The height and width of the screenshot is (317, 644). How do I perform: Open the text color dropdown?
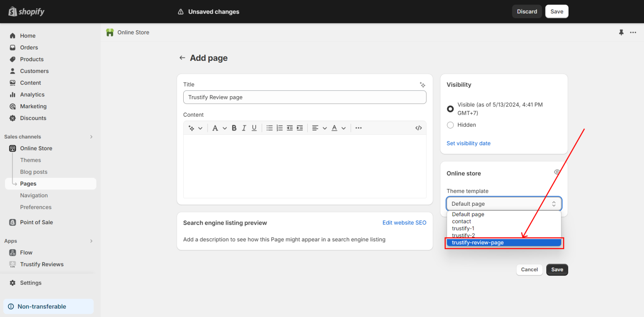point(338,128)
